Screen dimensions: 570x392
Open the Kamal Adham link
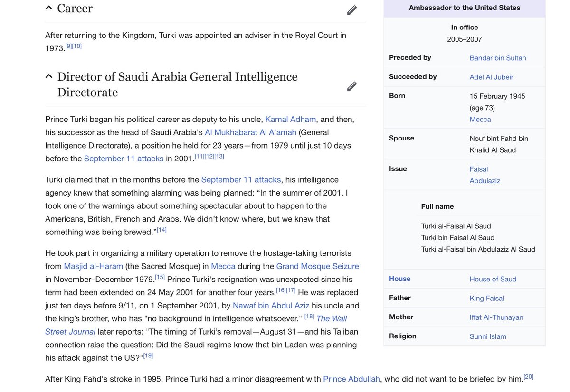pyautogui.click(x=291, y=119)
